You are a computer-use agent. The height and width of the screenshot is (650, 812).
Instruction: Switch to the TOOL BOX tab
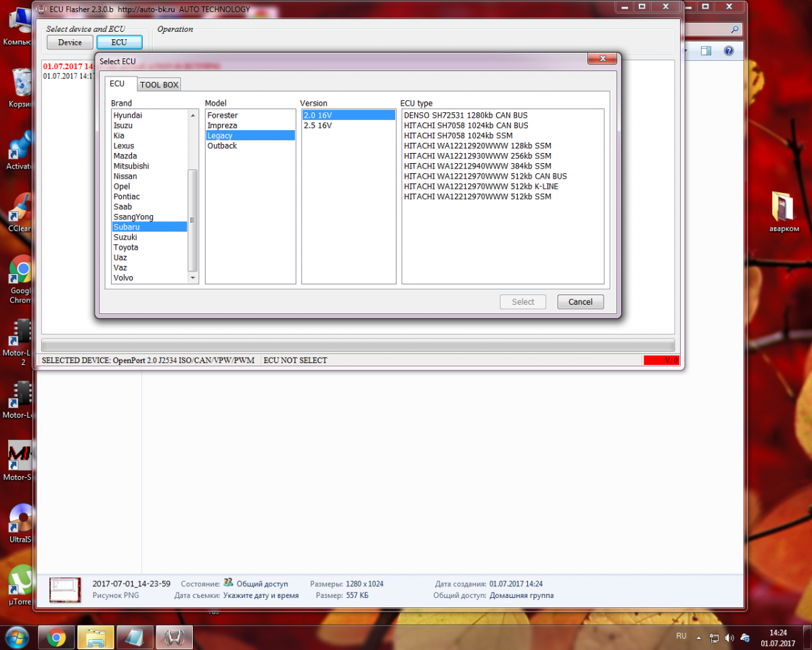pos(160,85)
